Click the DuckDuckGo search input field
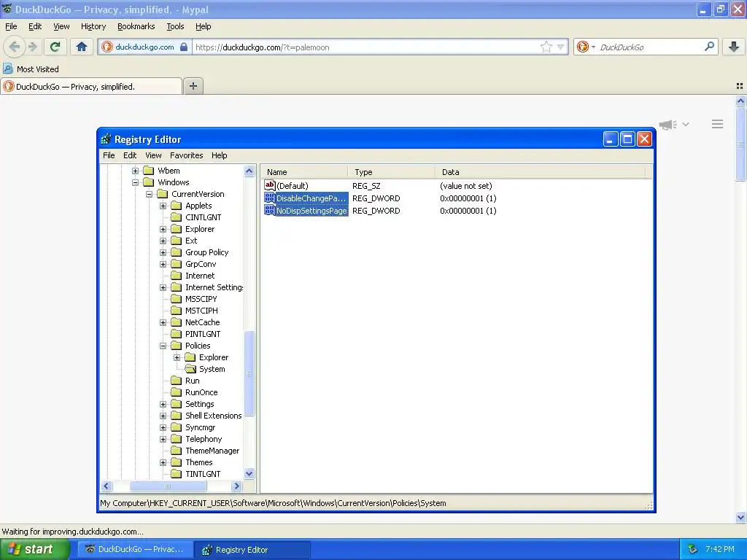The image size is (747, 560). point(649,47)
